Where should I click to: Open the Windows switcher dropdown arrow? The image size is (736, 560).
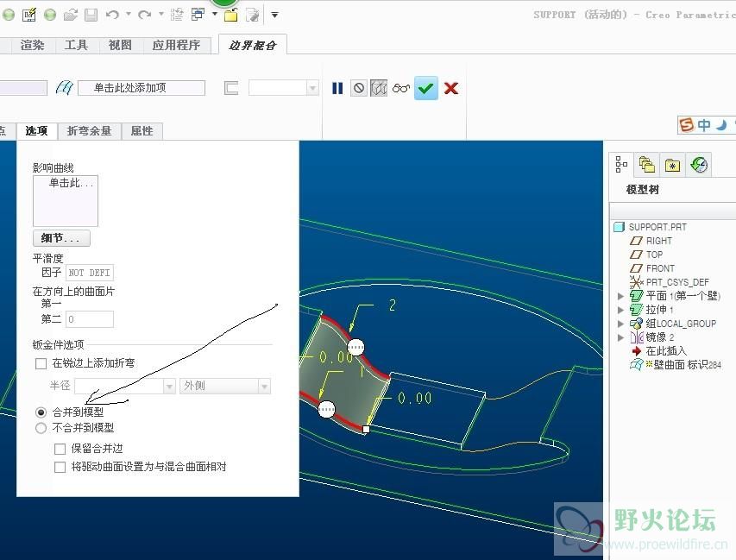(215, 15)
